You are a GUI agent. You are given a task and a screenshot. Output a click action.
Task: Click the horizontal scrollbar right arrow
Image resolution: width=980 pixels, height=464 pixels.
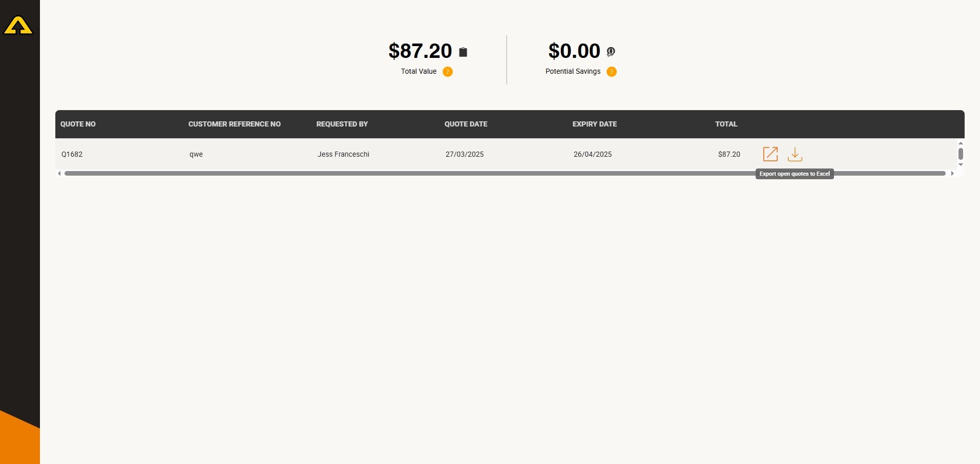(952, 174)
